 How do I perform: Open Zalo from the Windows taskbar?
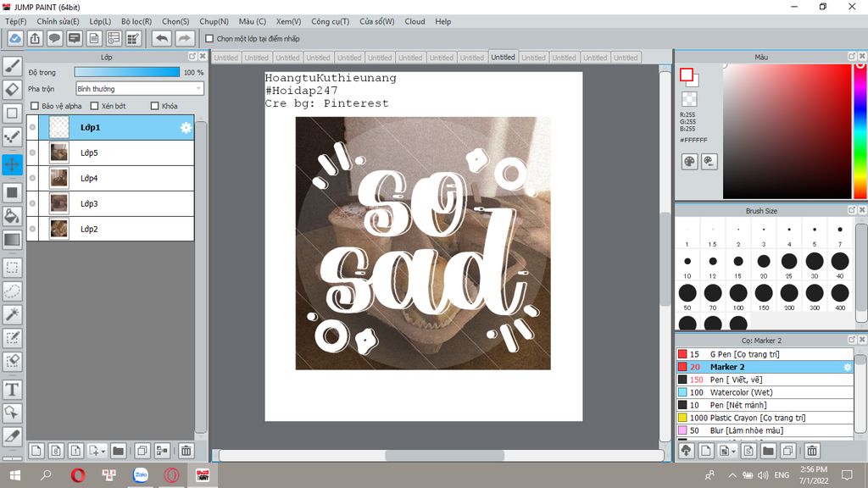click(x=141, y=474)
